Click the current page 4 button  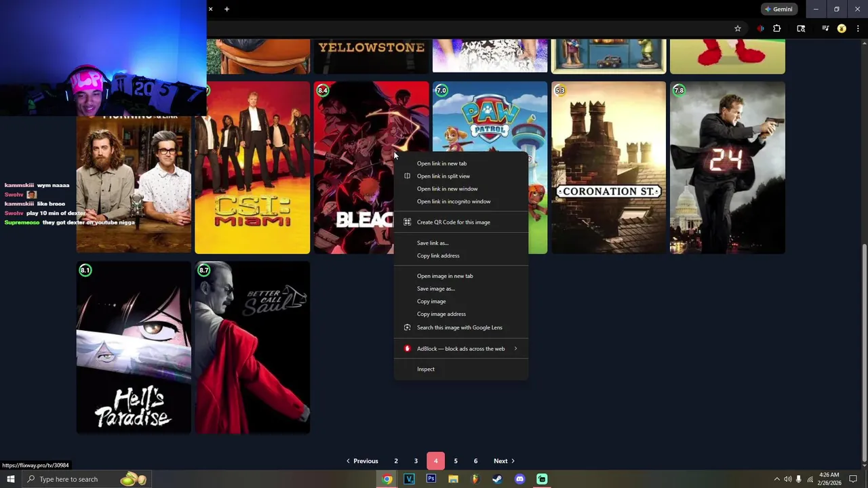click(x=435, y=461)
